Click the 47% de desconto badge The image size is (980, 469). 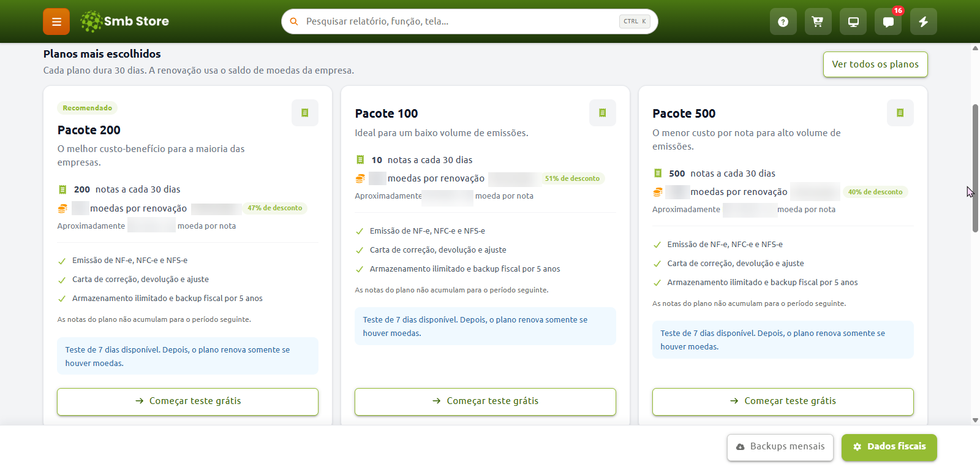[x=275, y=208]
